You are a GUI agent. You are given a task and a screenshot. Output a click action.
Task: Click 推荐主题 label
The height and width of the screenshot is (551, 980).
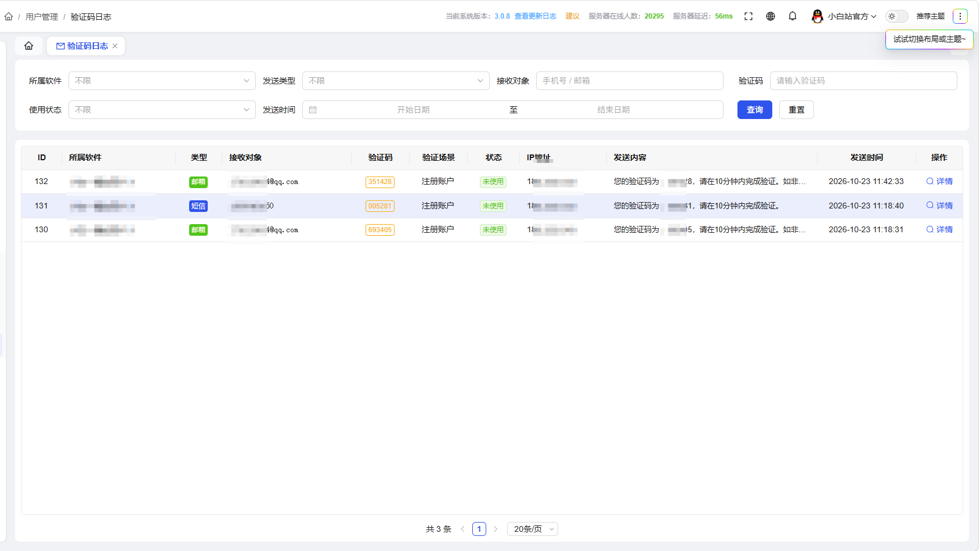pyautogui.click(x=931, y=16)
